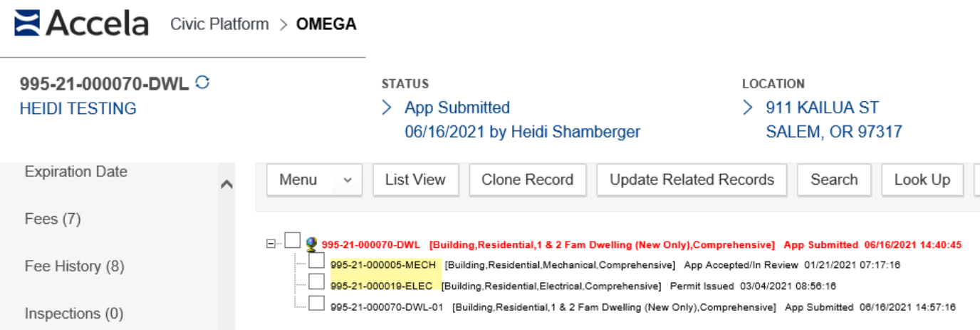This screenshot has height=330, width=980.
Task: Open the Menu dropdown
Action: pos(314,180)
